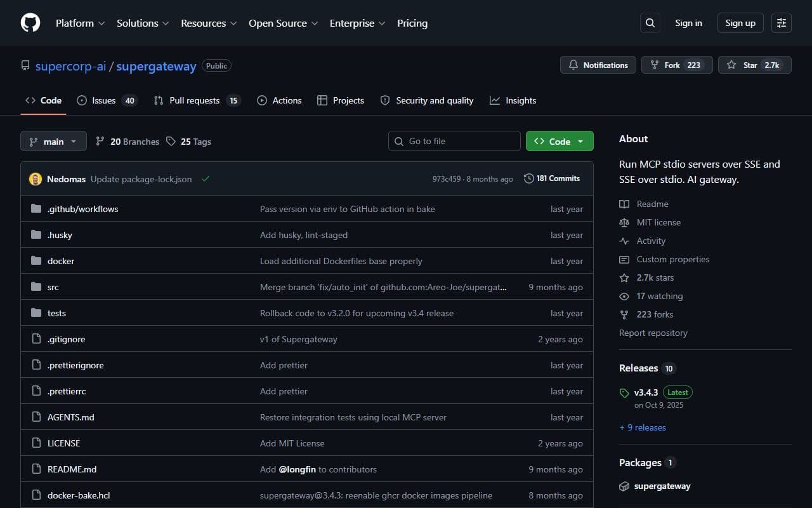Click the 973c459 commit hash

click(x=447, y=179)
